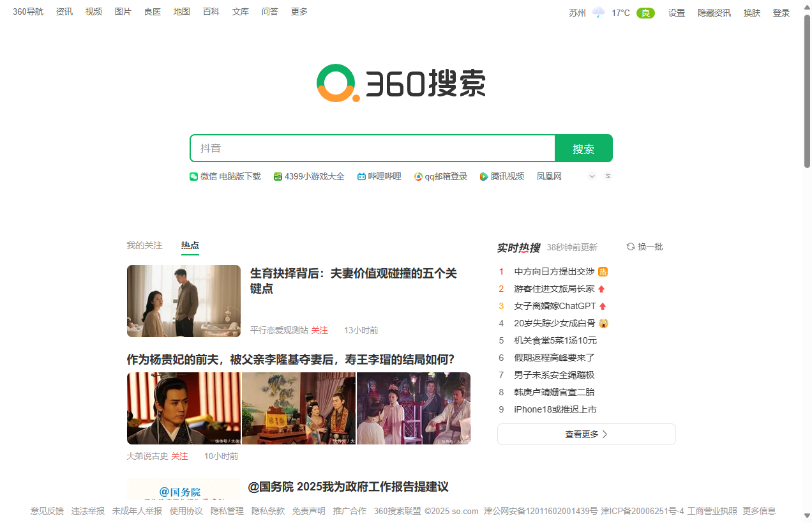The image size is (812, 523).
Task: Click 更多 in the top navigation
Action: pos(299,11)
